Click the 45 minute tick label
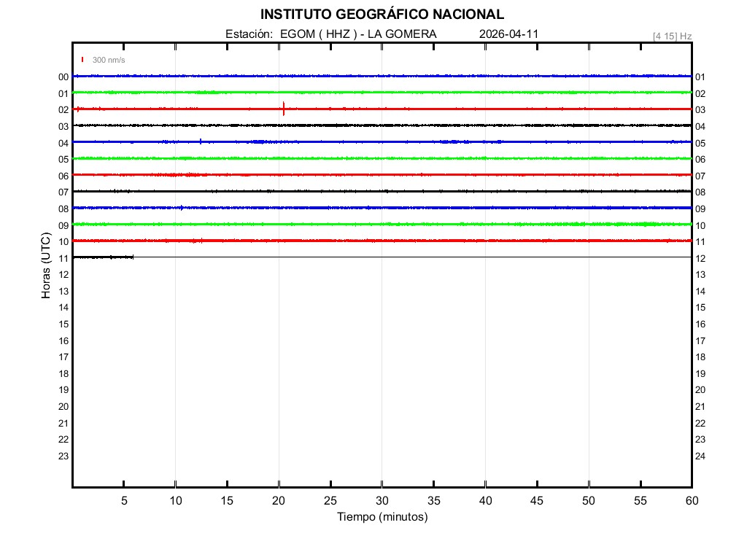Image resolution: width=747 pixels, height=560 pixels. [x=536, y=501]
